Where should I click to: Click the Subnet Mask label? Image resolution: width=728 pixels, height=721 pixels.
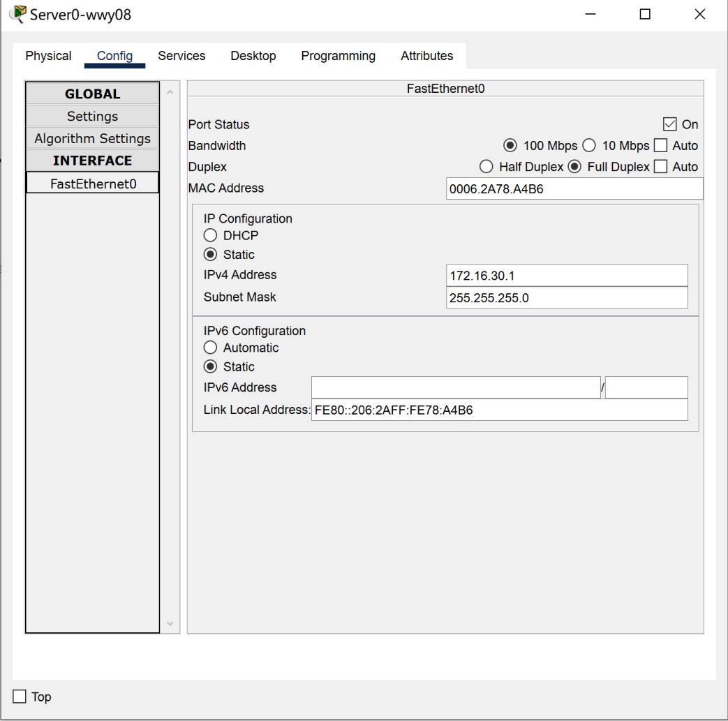[x=239, y=297]
